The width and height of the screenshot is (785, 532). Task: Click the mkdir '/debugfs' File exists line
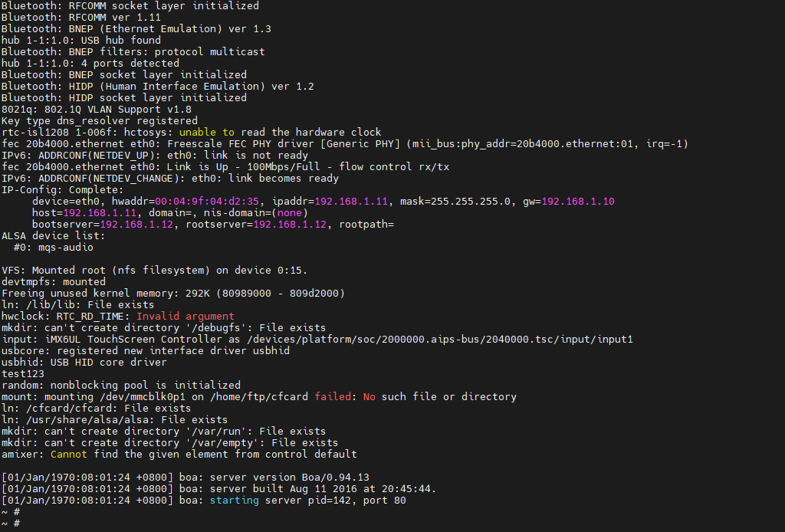(164, 328)
